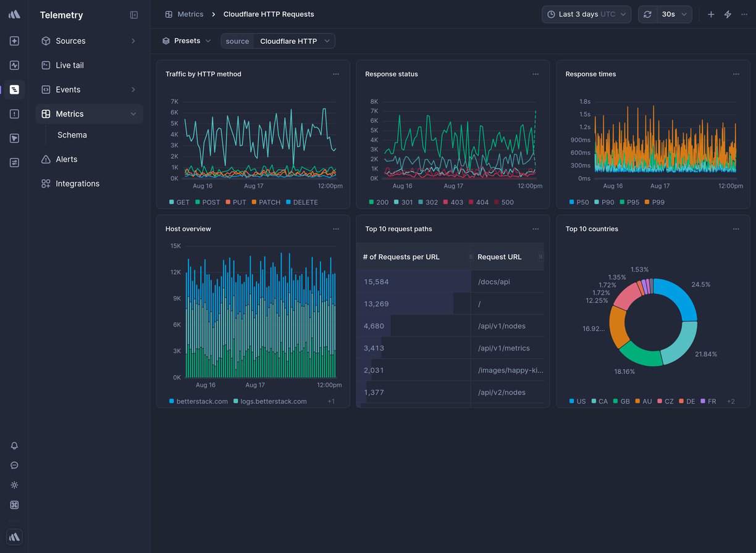
Task: Open the Last 3 days time range dropdown
Action: 586,14
